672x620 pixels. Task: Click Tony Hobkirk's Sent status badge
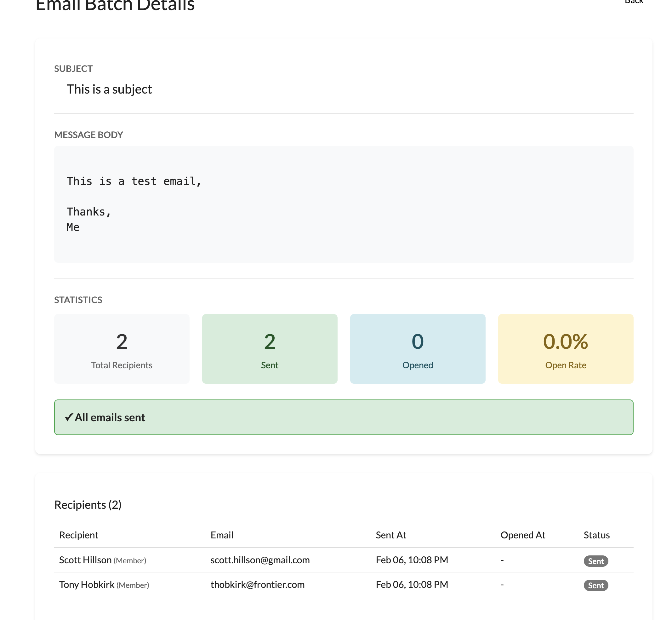(595, 585)
